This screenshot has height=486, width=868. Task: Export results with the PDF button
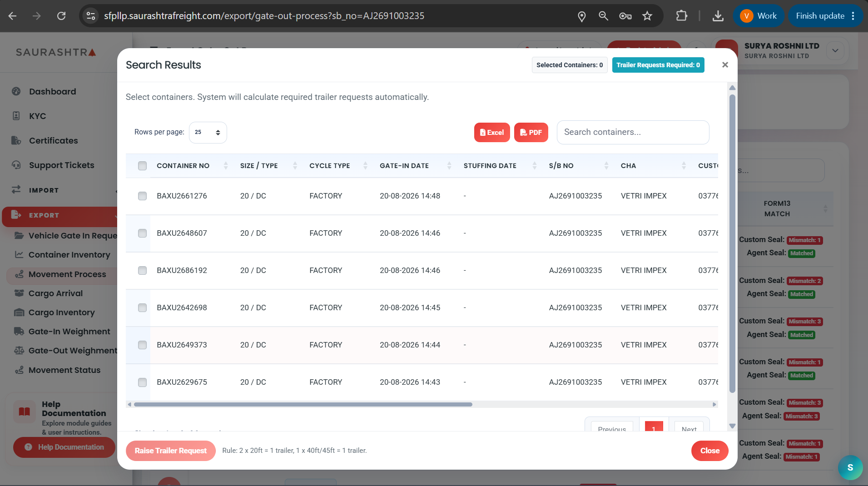[531, 132]
